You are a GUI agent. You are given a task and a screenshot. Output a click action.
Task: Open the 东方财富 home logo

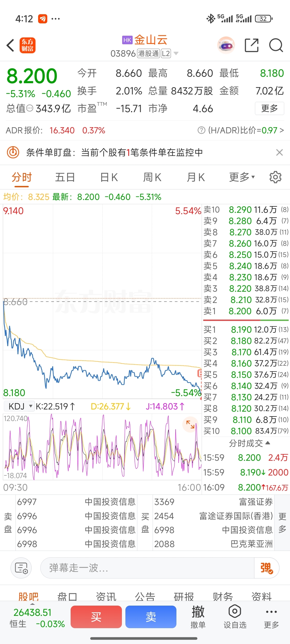27,45
